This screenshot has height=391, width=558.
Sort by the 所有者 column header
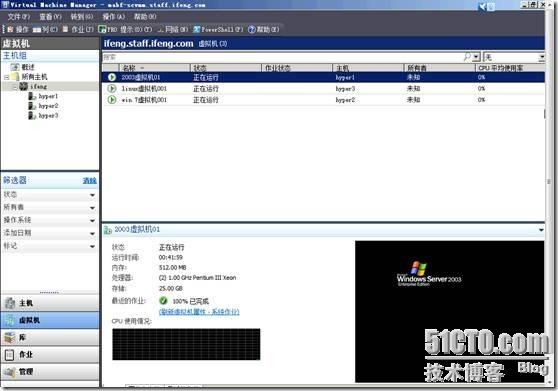439,68
